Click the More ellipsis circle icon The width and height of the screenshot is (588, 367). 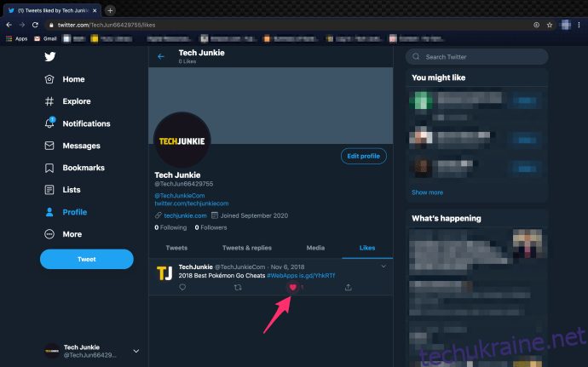pos(49,234)
